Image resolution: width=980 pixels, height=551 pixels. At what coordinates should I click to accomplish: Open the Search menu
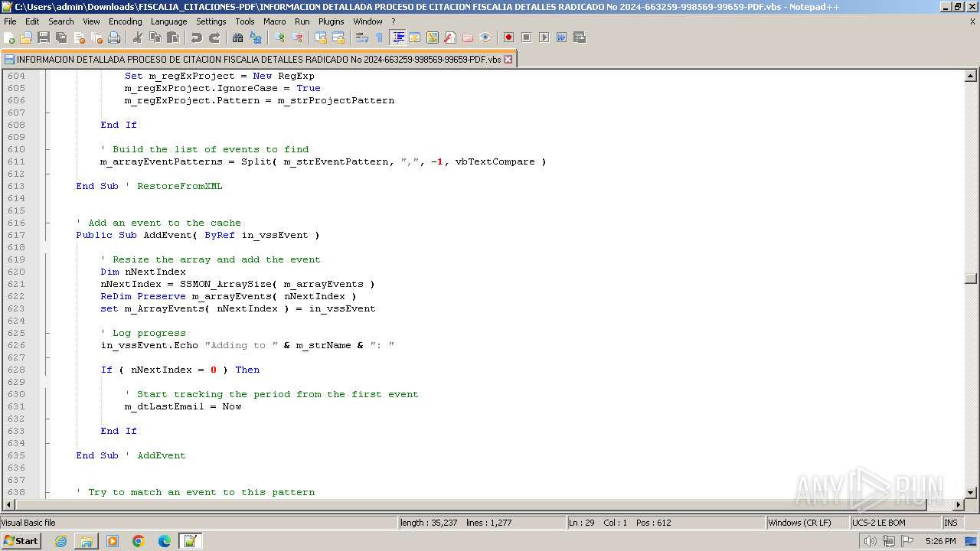click(x=61, y=21)
